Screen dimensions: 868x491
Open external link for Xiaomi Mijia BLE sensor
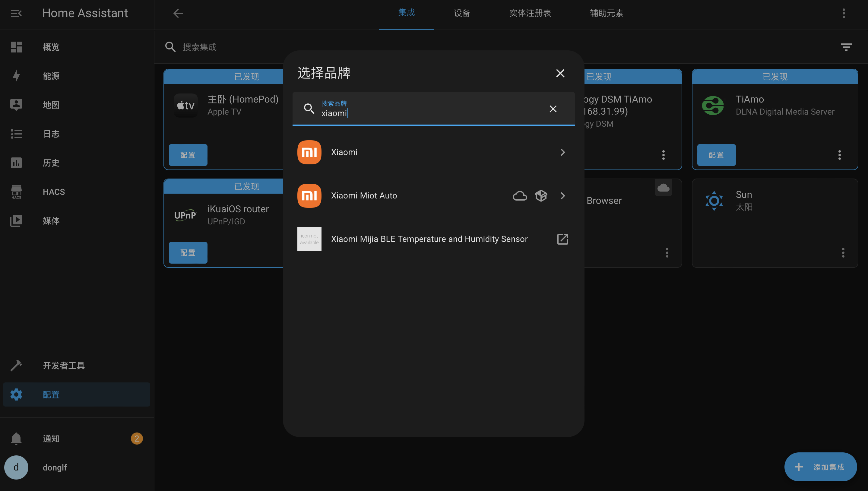[562, 239]
